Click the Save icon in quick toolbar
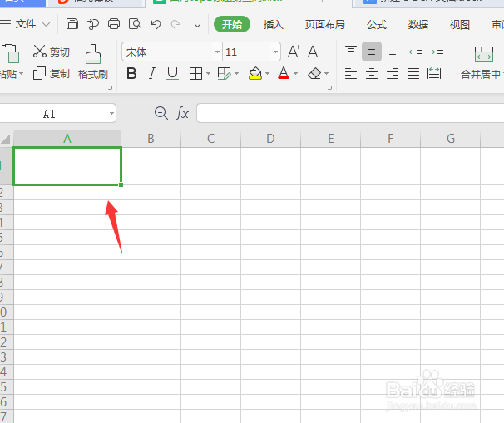The height and width of the screenshot is (423, 504). click(x=72, y=24)
